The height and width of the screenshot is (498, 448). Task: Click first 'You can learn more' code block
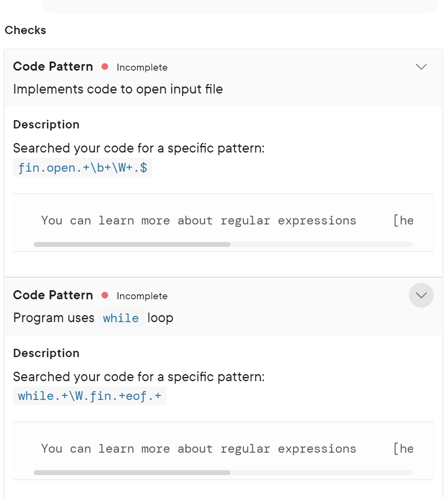[223, 223]
